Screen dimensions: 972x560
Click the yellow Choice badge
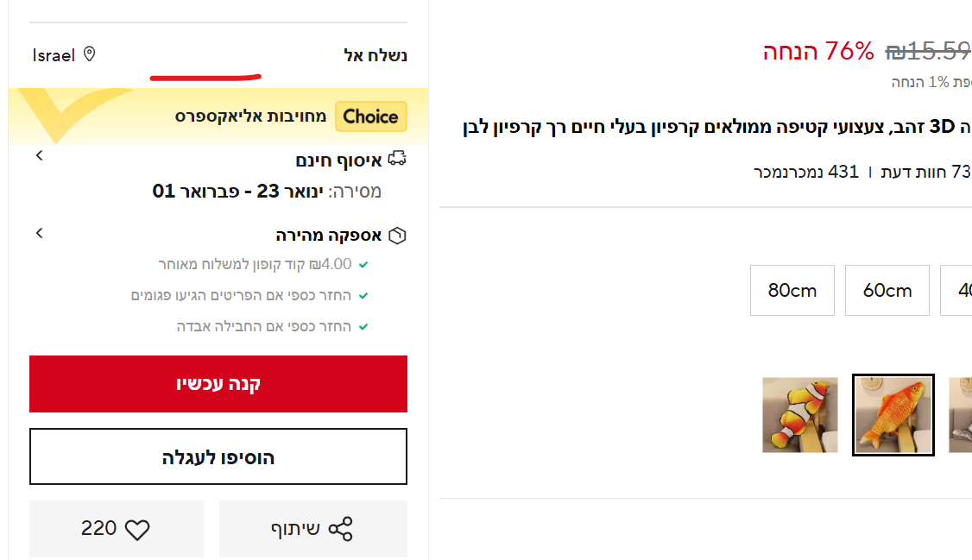pyautogui.click(x=370, y=116)
